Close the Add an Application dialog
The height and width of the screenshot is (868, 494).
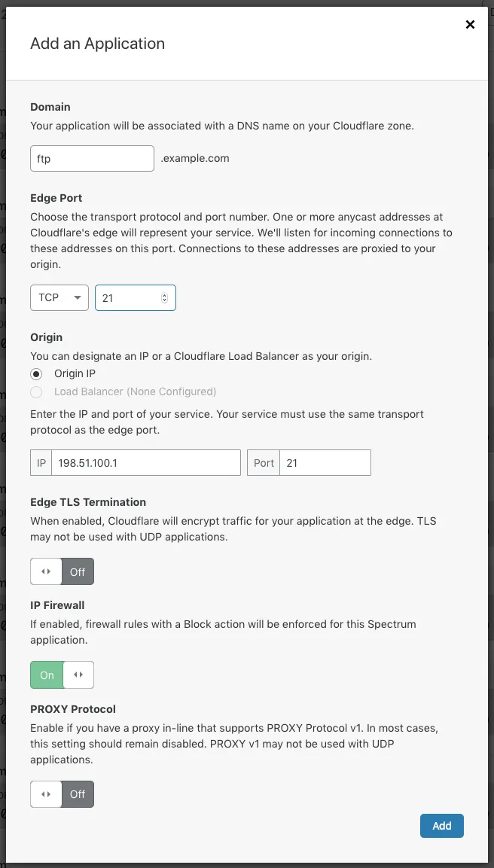(470, 24)
